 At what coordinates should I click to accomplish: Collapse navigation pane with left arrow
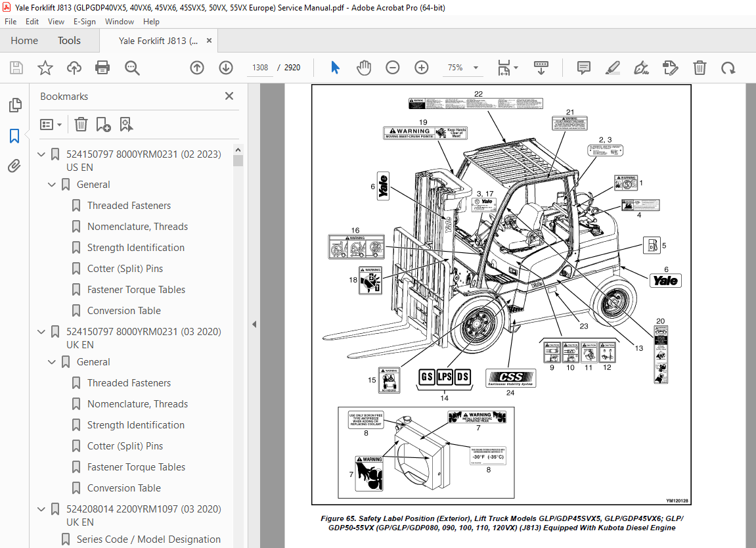pos(254,325)
